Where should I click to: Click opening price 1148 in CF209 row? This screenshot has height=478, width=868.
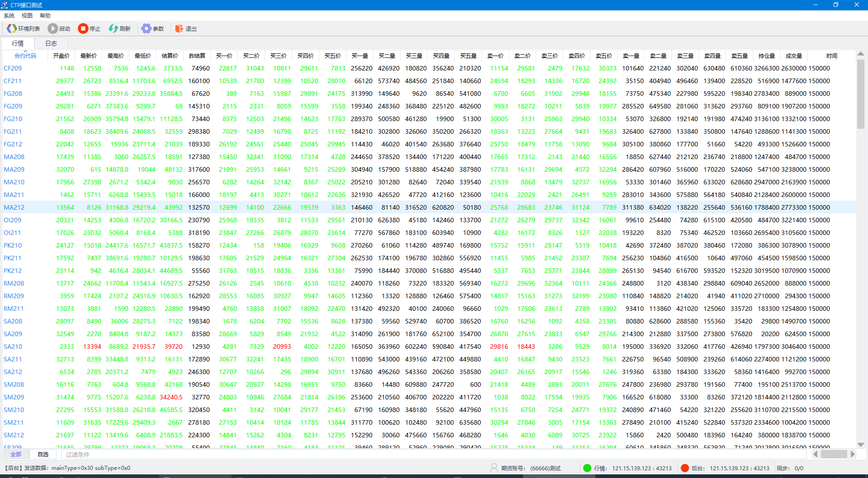point(67,68)
